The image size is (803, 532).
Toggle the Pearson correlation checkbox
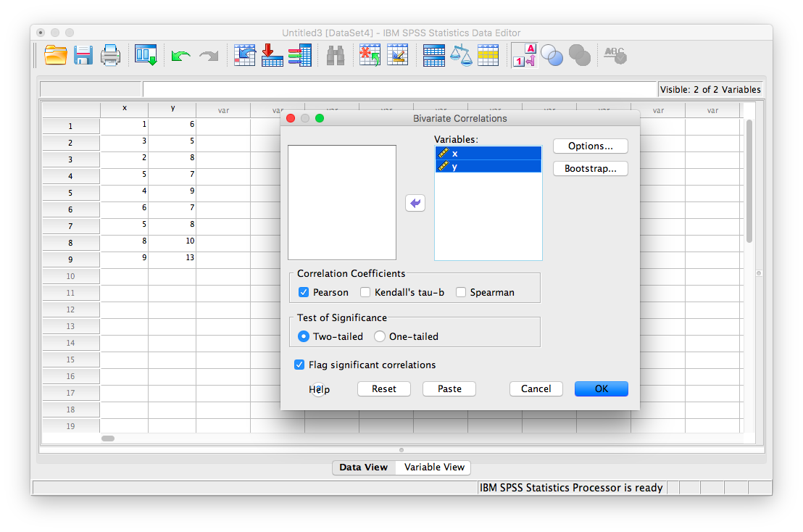click(304, 292)
